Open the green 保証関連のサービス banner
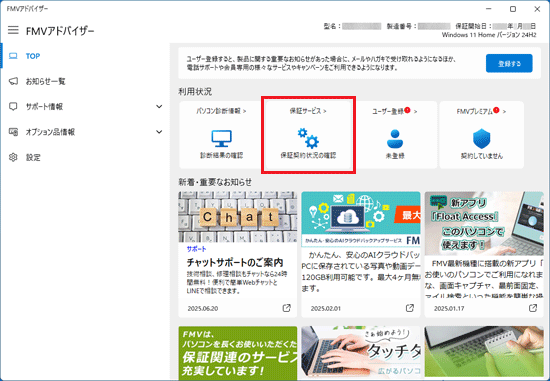The height and width of the screenshot is (381, 550). click(237, 353)
